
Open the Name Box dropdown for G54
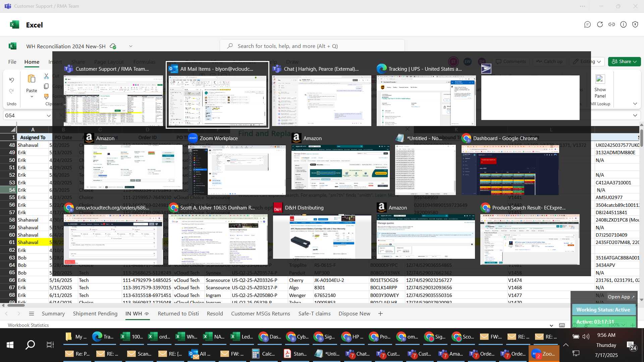pyautogui.click(x=48, y=116)
